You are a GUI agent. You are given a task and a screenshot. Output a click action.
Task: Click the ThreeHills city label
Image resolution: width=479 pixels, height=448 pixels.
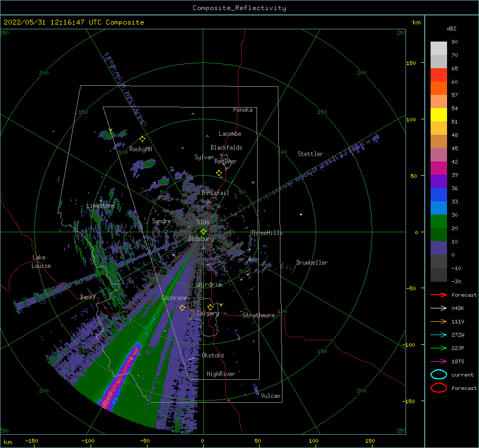267,233
